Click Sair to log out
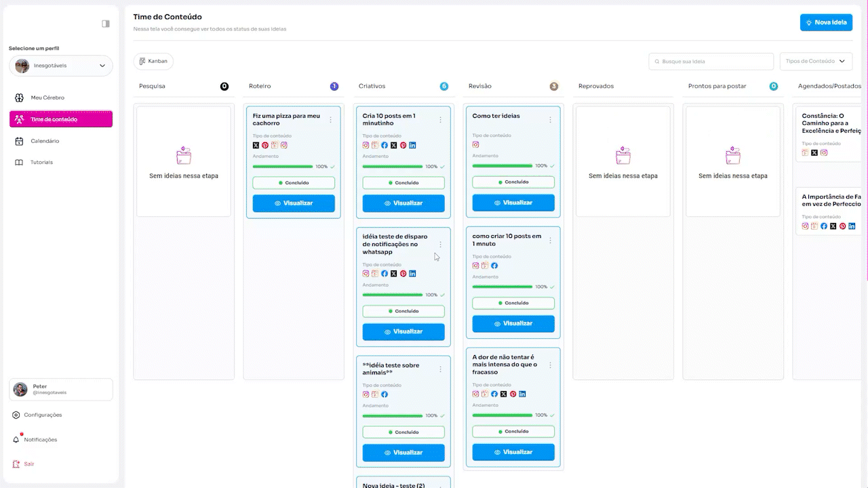This screenshot has width=868, height=488. (24, 464)
